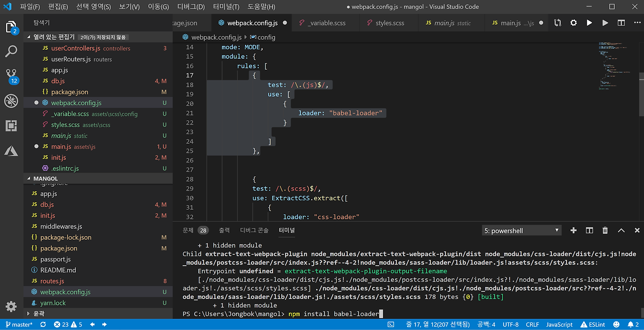Switch to the _variable.scss editor tab

click(326, 23)
